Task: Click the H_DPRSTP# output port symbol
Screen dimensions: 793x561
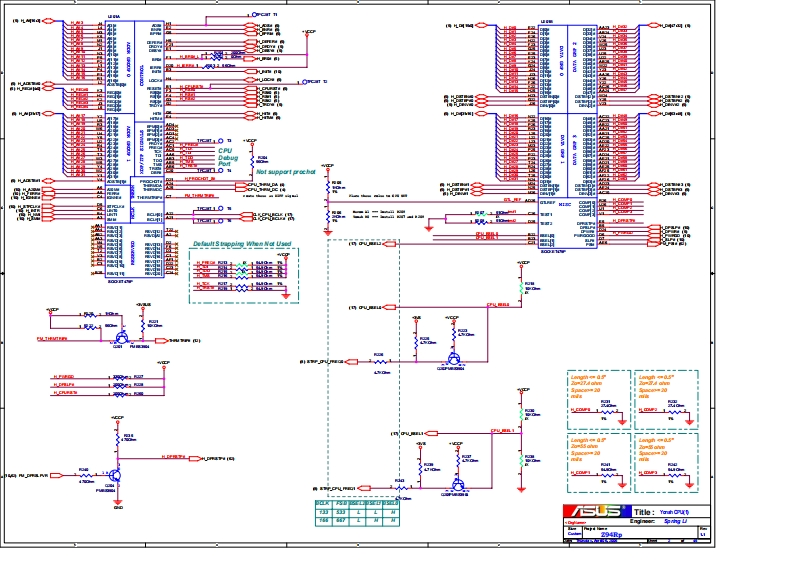Action: (x=194, y=458)
